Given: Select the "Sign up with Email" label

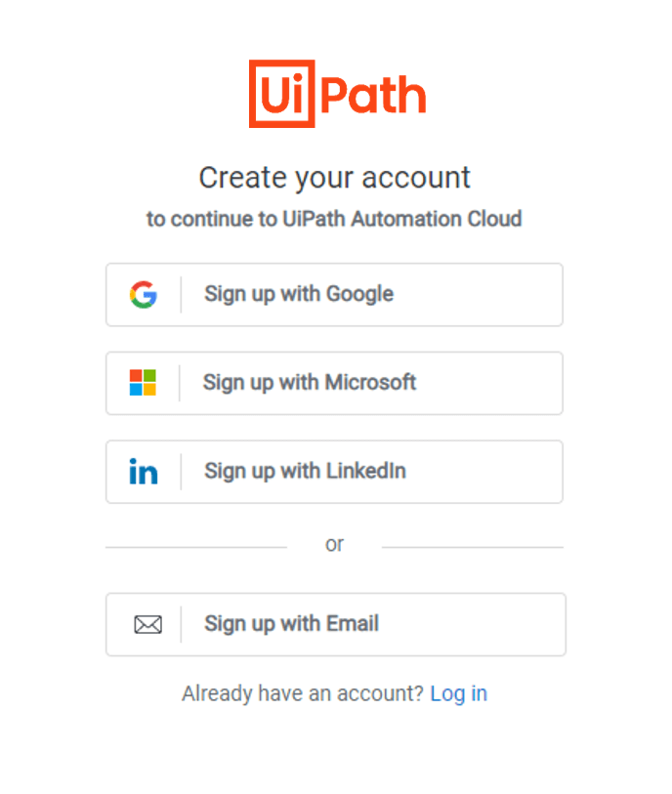Looking at the screenshot, I should click(291, 624).
